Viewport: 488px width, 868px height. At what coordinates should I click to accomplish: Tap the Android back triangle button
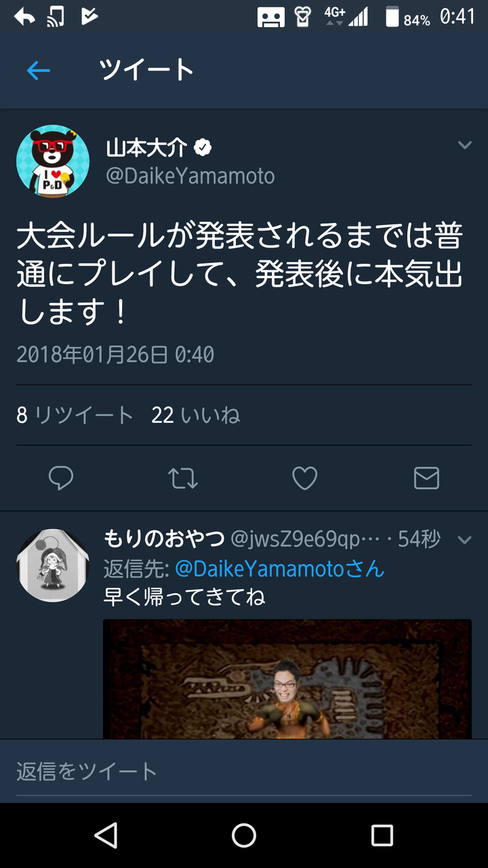[x=106, y=835]
